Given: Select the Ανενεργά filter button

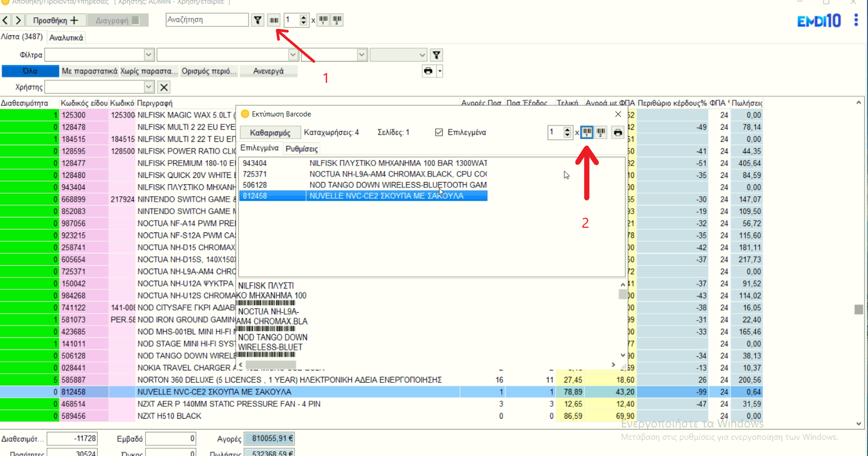Looking at the screenshot, I should [x=269, y=71].
